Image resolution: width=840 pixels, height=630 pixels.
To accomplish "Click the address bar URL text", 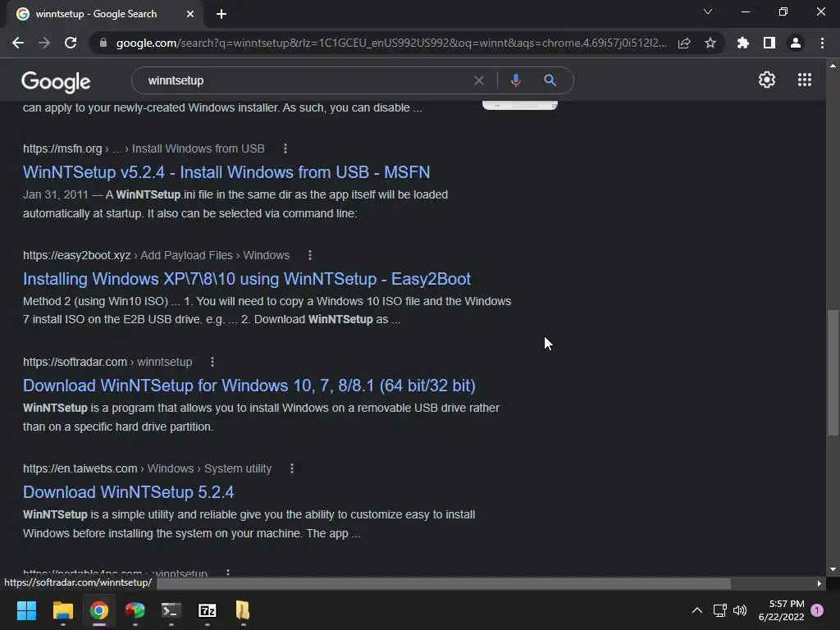I will click(391, 43).
